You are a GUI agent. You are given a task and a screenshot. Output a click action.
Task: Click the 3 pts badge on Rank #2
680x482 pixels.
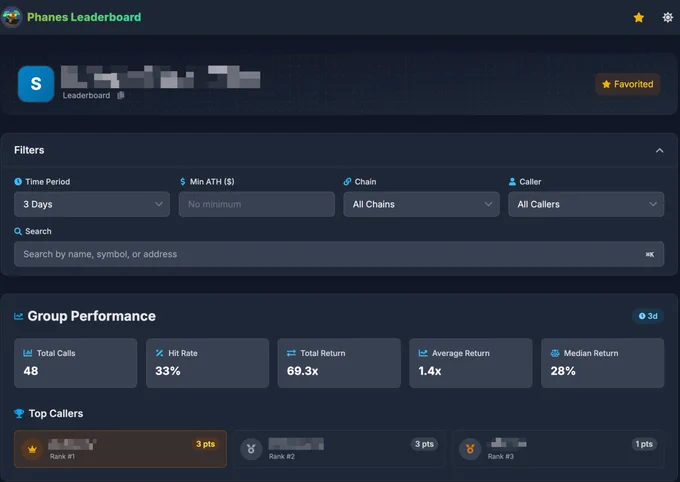click(424, 444)
